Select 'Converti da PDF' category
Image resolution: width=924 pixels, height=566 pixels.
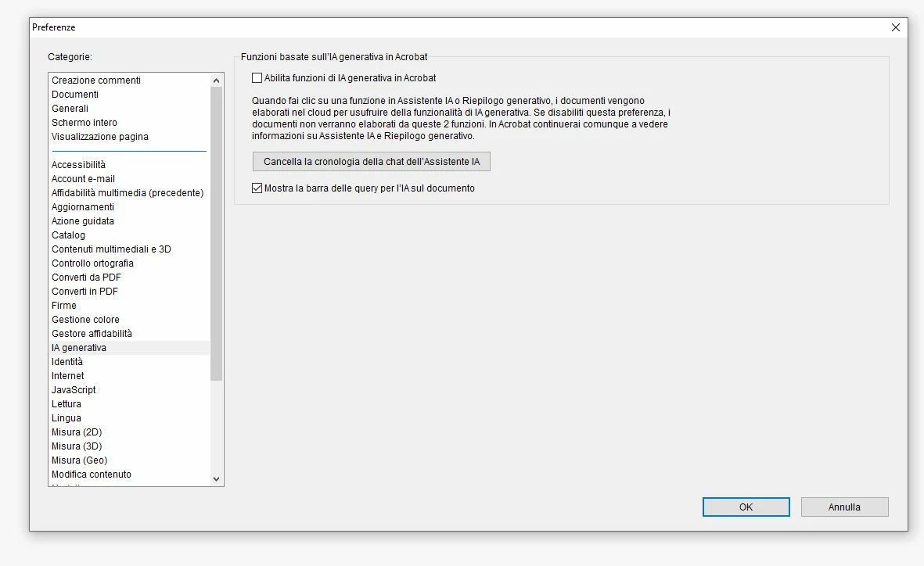tap(86, 278)
